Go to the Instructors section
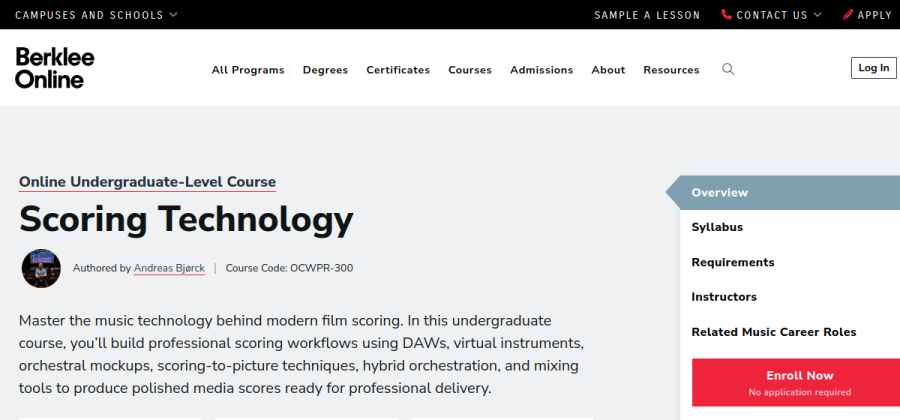 pos(724,297)
